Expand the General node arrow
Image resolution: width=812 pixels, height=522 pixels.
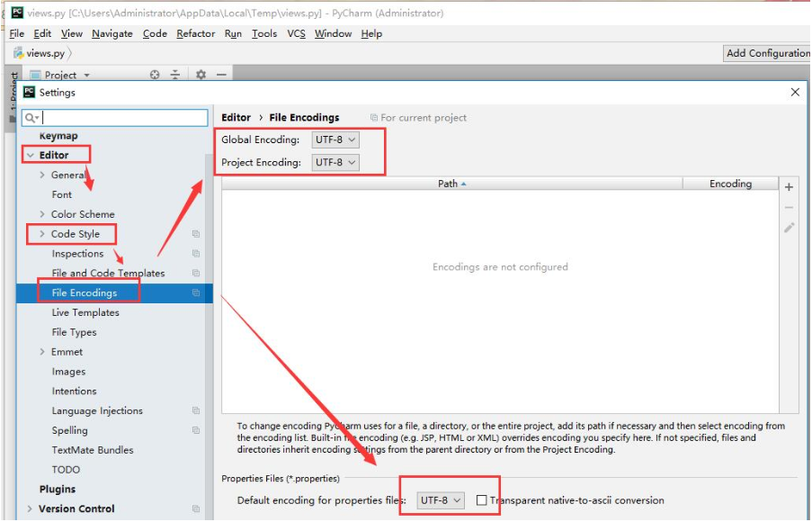click(42, 175)
